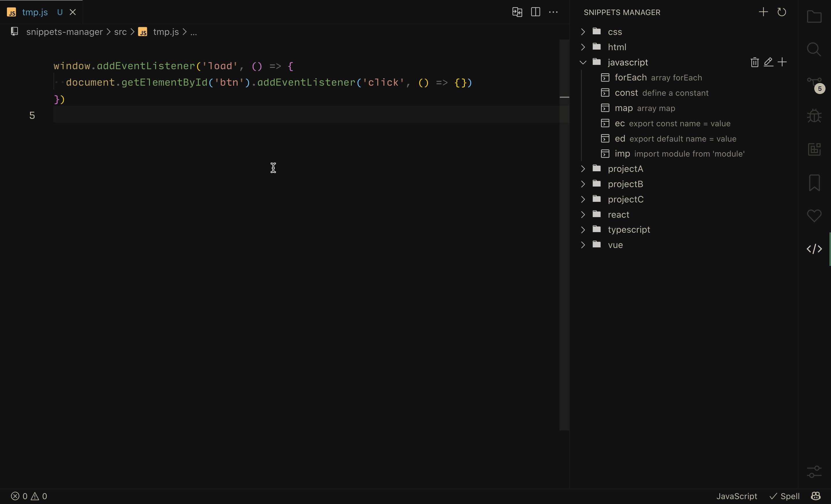Add new item via Snippets Manager plus
The image size is (831, 504).
[763, 12]
